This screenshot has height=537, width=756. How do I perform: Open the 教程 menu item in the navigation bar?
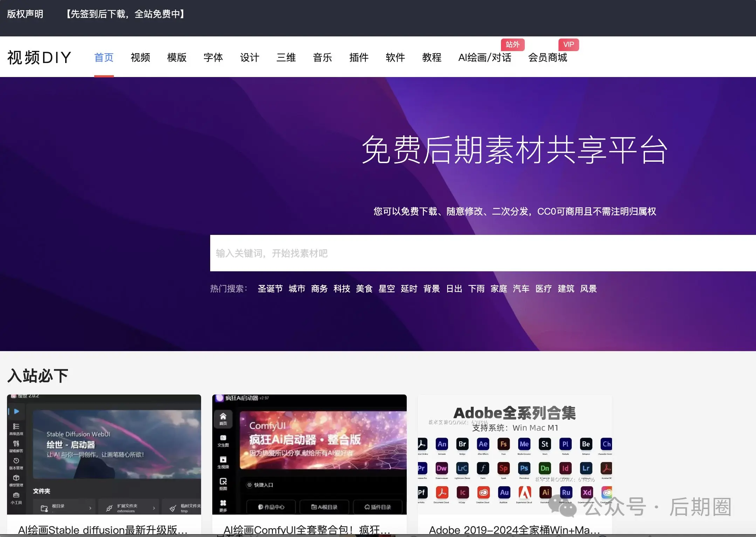(432, 58)
